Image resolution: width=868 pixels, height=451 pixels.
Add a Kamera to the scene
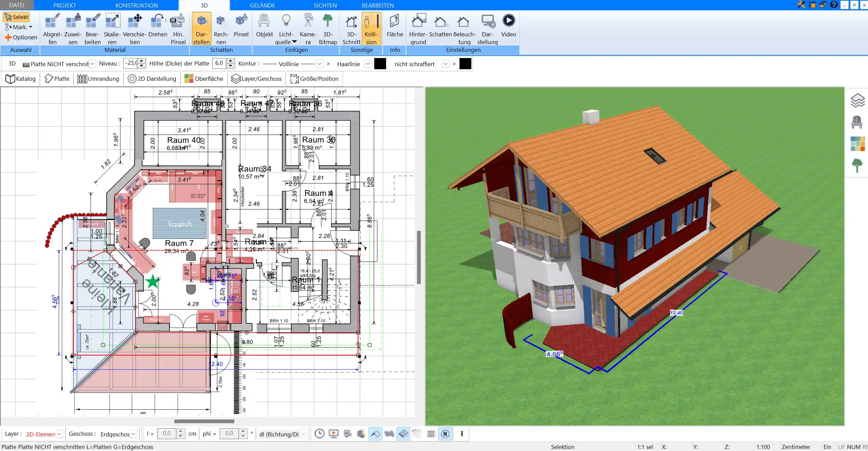[308, 29]
